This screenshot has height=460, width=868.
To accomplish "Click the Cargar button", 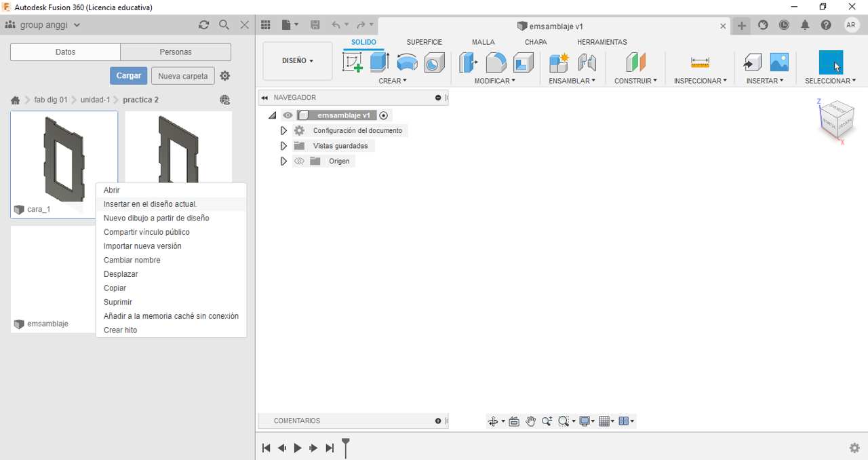I will [129, 75].
